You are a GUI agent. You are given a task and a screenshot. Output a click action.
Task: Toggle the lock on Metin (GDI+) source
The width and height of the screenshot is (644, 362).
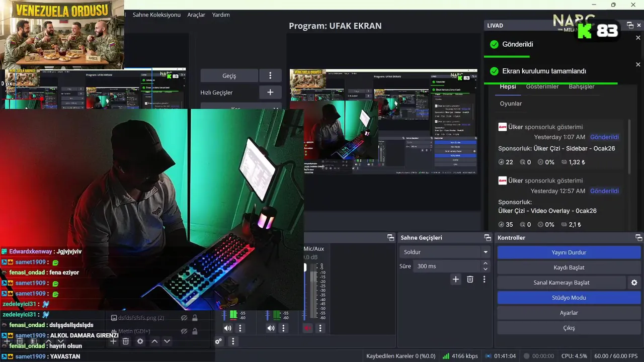[195, 331]
